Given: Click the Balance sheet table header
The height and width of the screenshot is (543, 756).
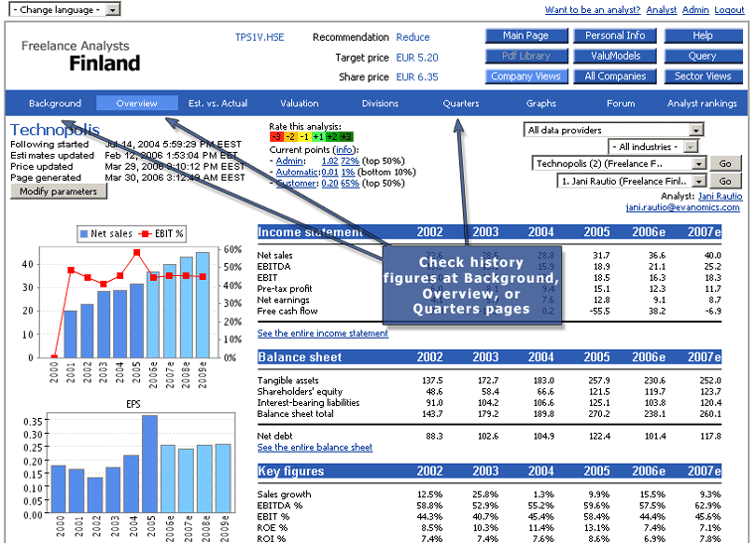Looking at the screenshot, I should point(490,357).
